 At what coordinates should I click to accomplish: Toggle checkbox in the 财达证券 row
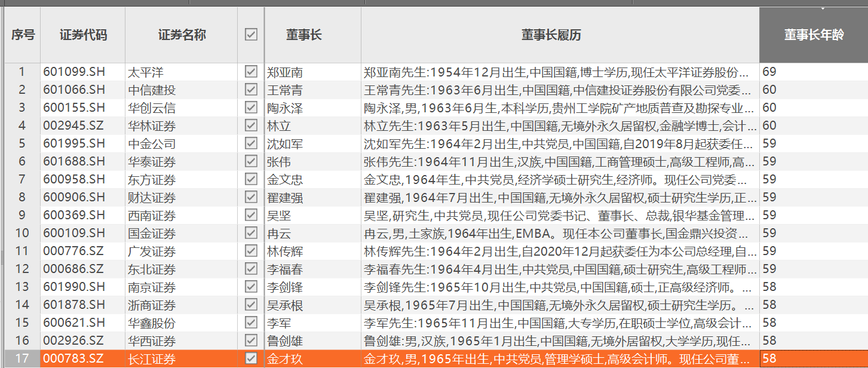(x=251, y=197)
